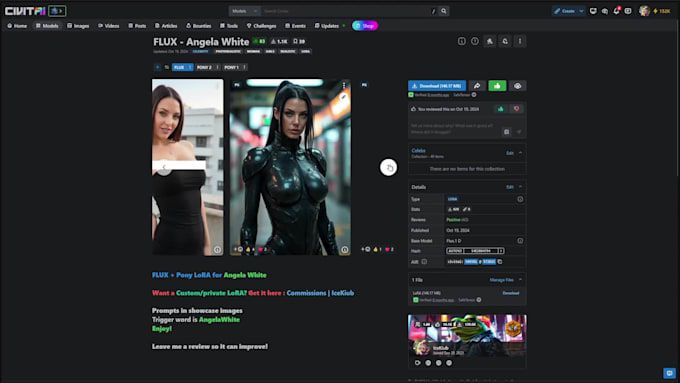This screenshot has height=383, width=680.
Task: Expand the Create dropdown arrow
Action: point(582,11)
